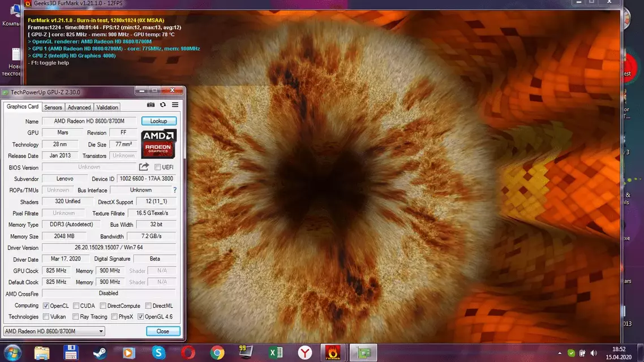Click the GPU-Z screenshot camera icon
This screenshot has width=644, height=362.
pyautogui.click(x=151, y=105)
